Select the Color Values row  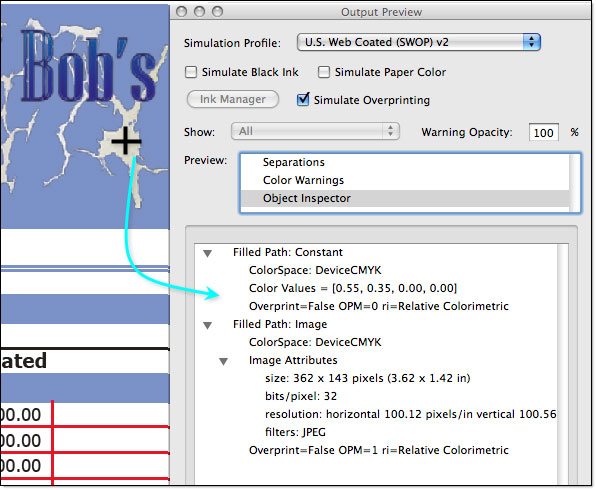tap(352, 288)
